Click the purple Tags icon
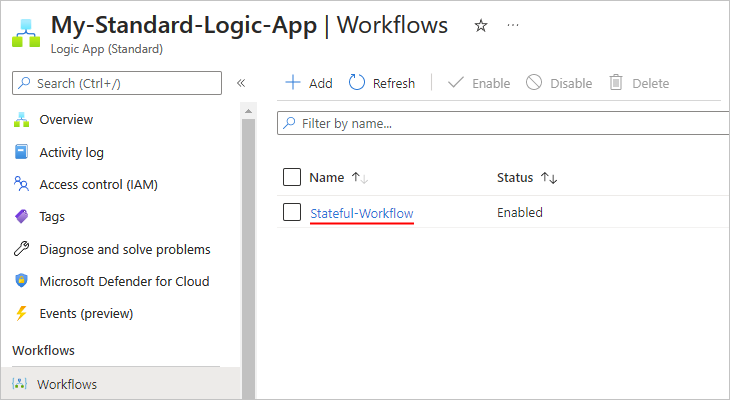730x400 pixels. [21, 216]
